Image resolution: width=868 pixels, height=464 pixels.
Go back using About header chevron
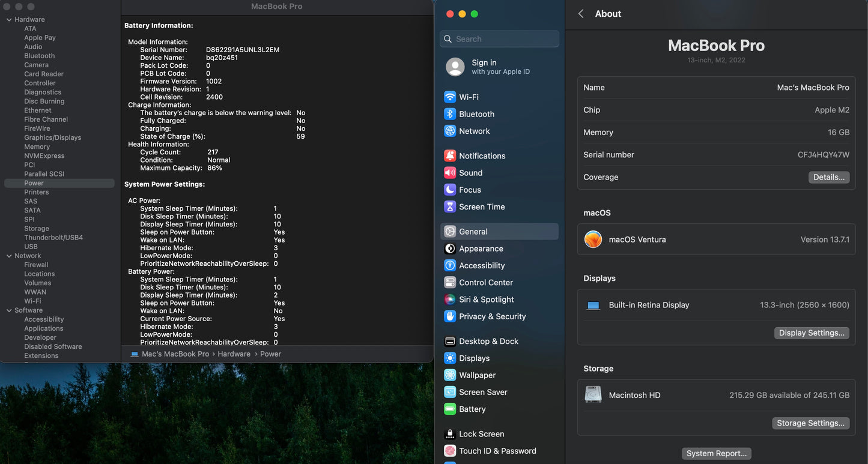pyautogui.click(x=581, y=14)
